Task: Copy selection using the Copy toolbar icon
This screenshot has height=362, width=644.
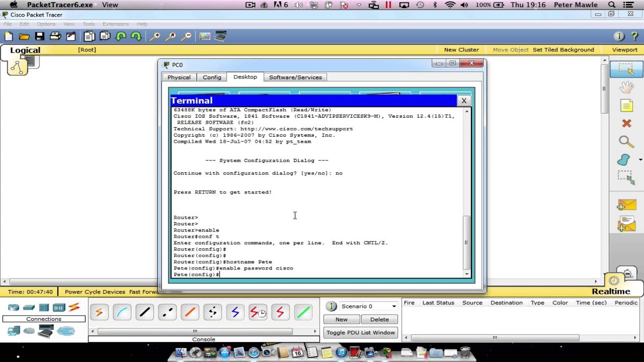Action: point(89,36)
